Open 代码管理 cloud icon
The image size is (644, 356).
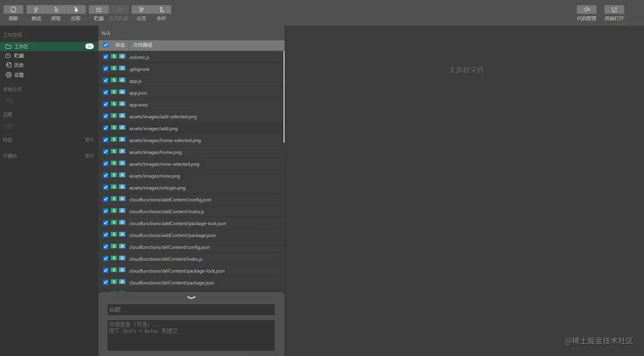[x=586, y=9]
